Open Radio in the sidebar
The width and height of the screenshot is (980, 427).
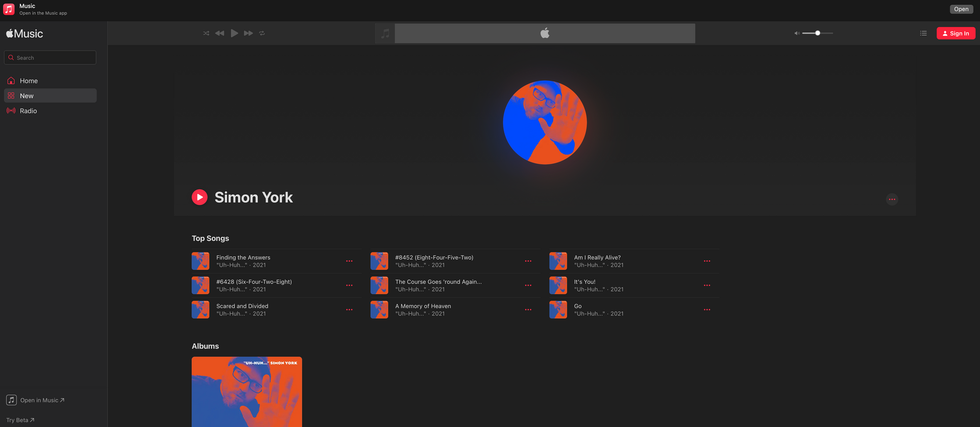click(x=50, y=111)
